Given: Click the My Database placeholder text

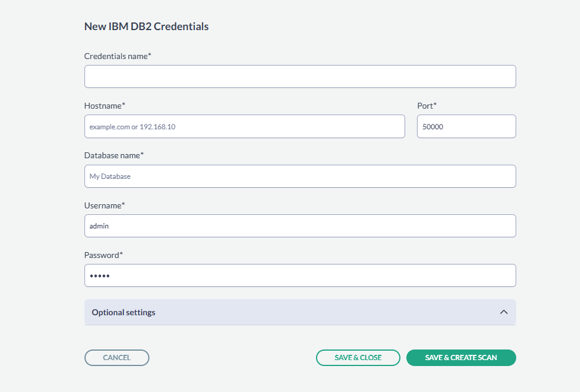Looking at the screenshot, I should (110, 177).
